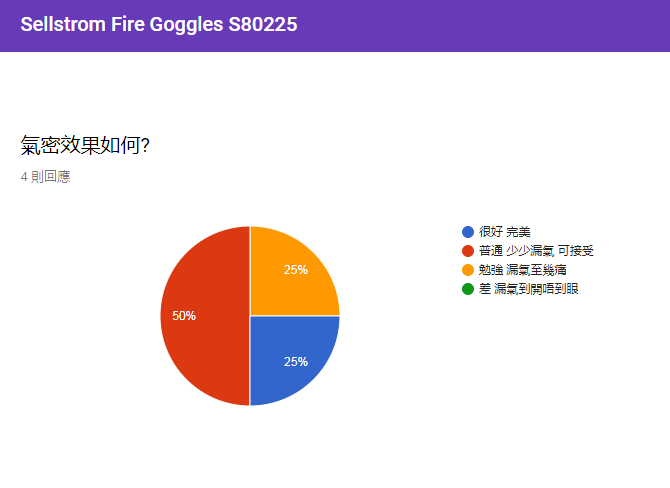Click the center of the pie chart
The image size is (670, 488).
pos(250,316)
